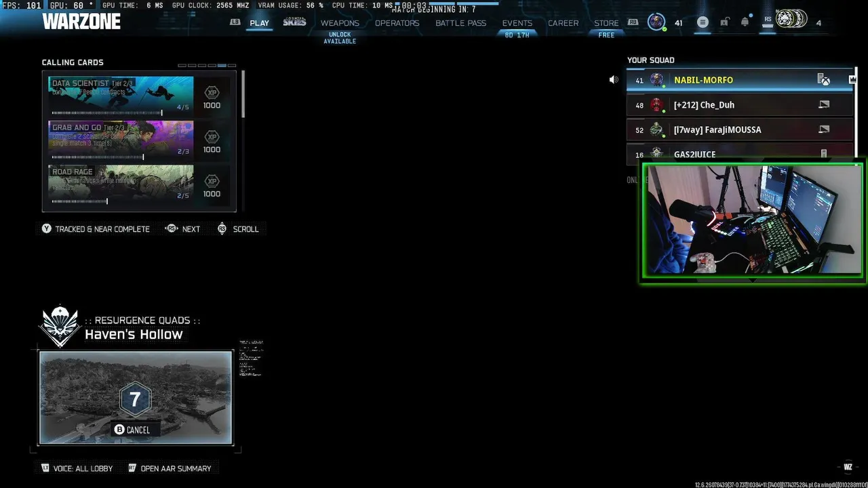Open the social party emblems icon

click(791, 20)
